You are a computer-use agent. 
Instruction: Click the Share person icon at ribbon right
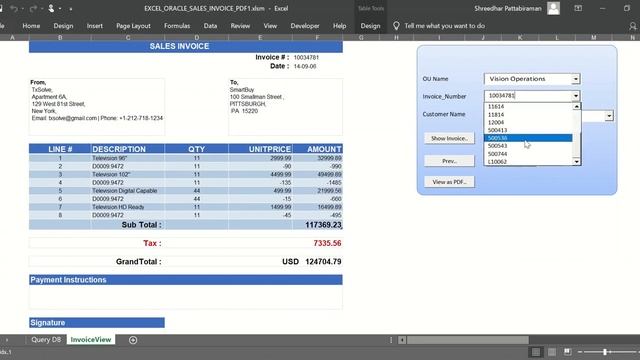click(633, 26)
